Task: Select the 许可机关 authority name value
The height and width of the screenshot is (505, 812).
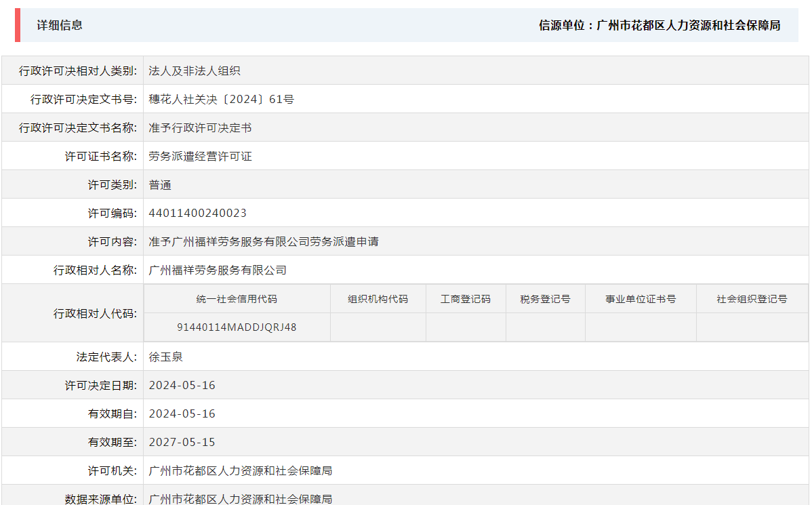Action: tap(241, 471)
